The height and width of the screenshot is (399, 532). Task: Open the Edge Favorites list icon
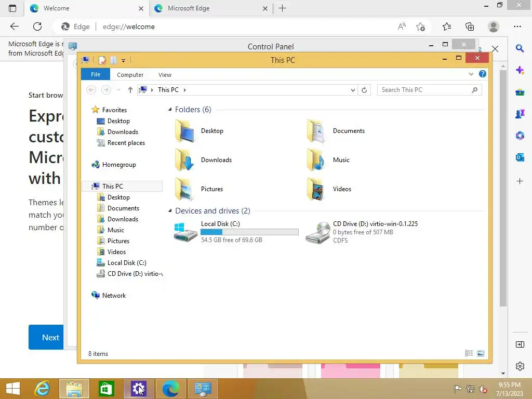[447, 26]
